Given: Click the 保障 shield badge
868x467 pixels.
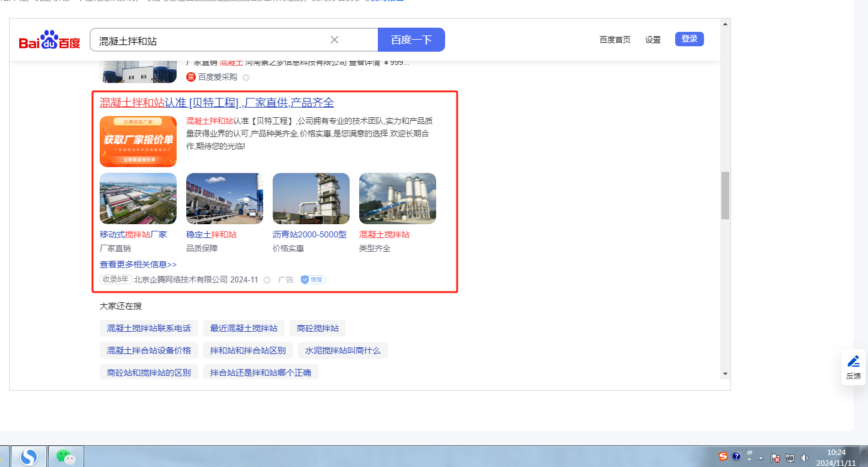Looking at the screenshot, I should [313, 279].
